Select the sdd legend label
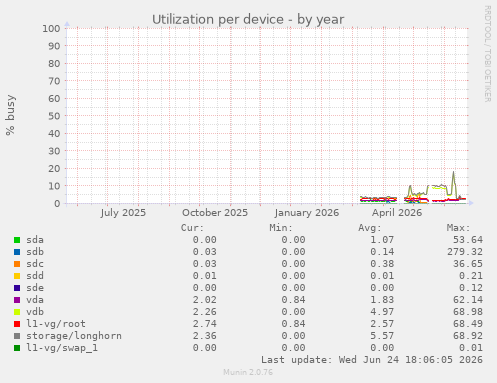The height and width of the screenshot is (383, 497). pyautogui.click(x=35, y=276)
